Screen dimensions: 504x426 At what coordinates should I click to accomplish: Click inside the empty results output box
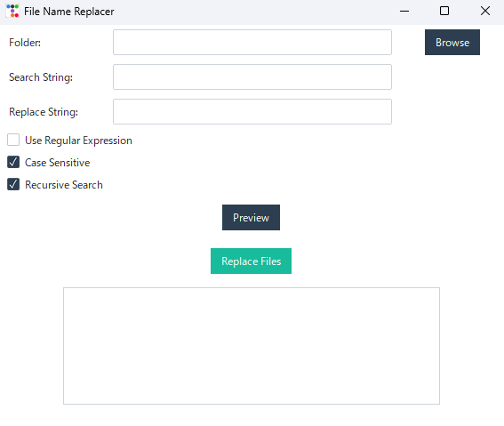(252, 346)
